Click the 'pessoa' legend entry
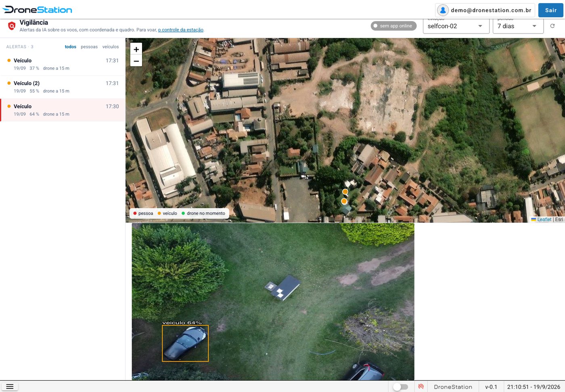This screenshot has height=392, width=565. (143, 213)
